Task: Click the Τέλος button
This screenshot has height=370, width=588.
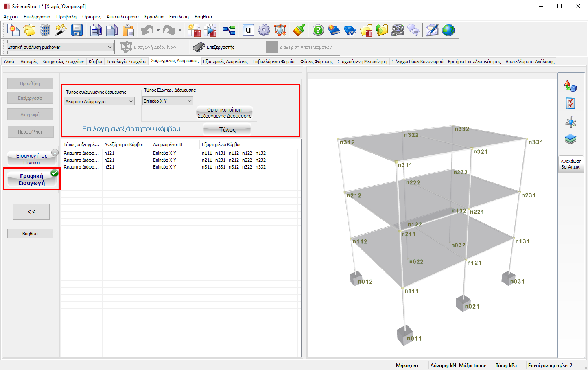Action: click(227, 129)
